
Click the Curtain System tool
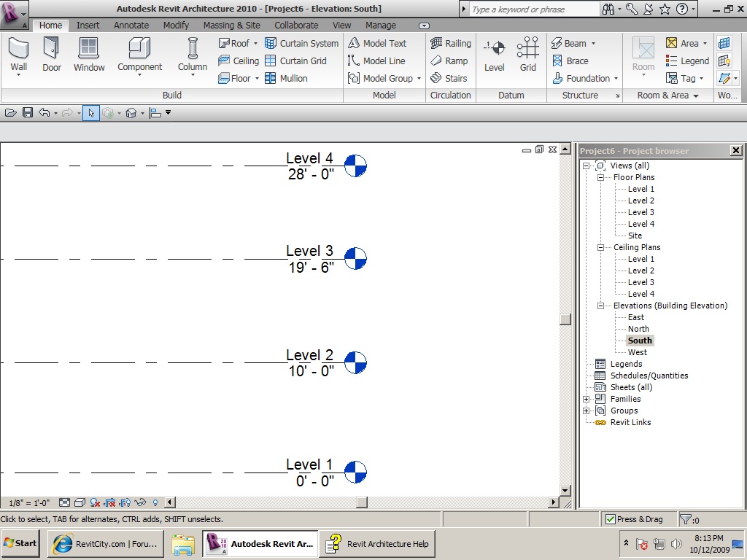pyautogui.click(x=301, y=43)
